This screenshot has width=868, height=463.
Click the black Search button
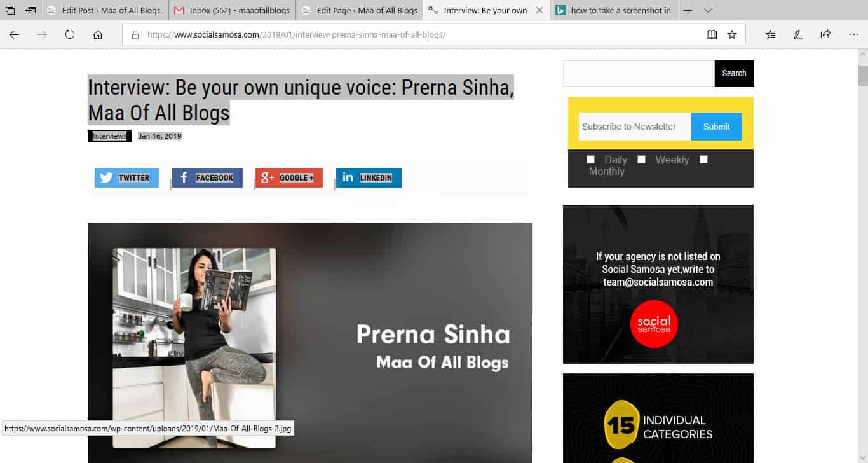(734, 73)
